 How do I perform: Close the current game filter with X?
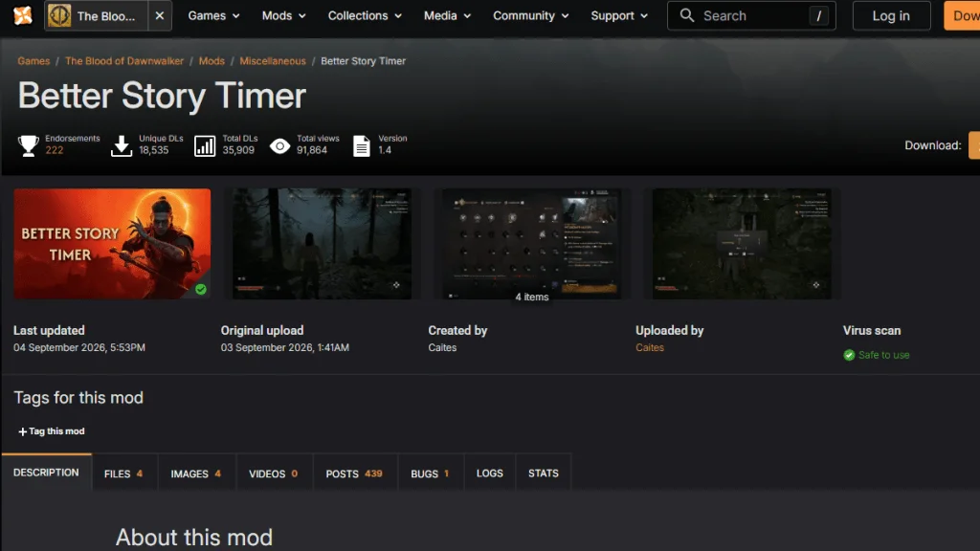pos(160,15)
